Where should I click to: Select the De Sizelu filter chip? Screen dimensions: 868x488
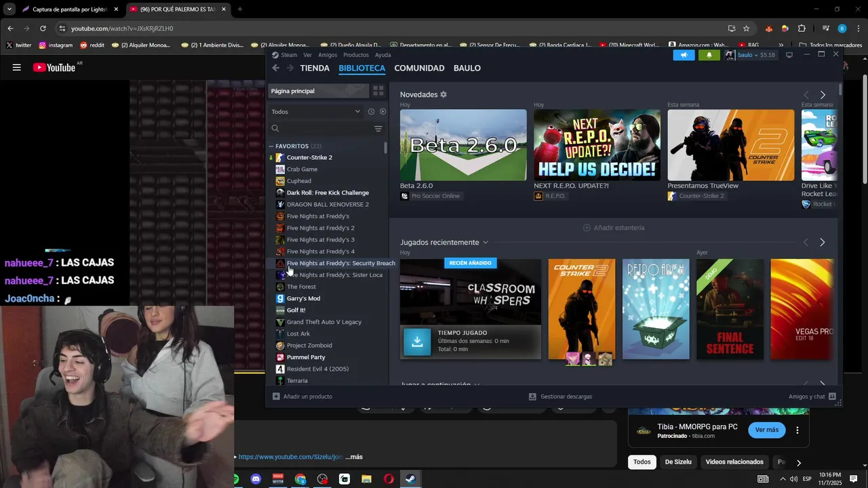point(678,462)
